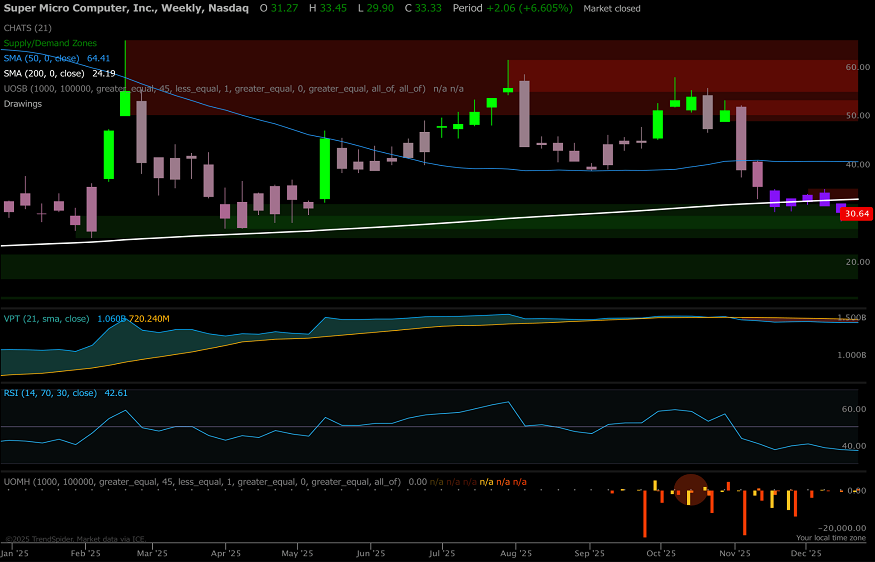
Task: Click the red 30.64 current price tag
Action: point(856,214)
